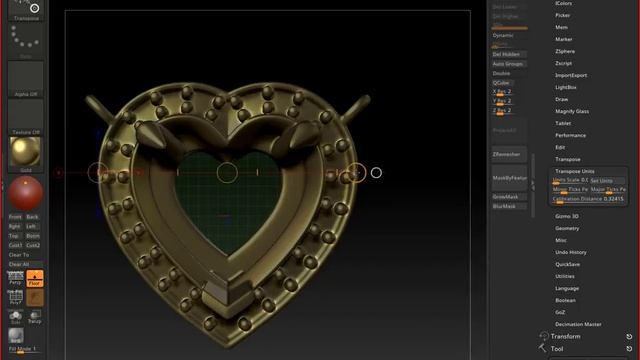Open the Tool palette
The width and height of the screenshot is (640, 360).
pyautogui.click(x=557, y=349)
